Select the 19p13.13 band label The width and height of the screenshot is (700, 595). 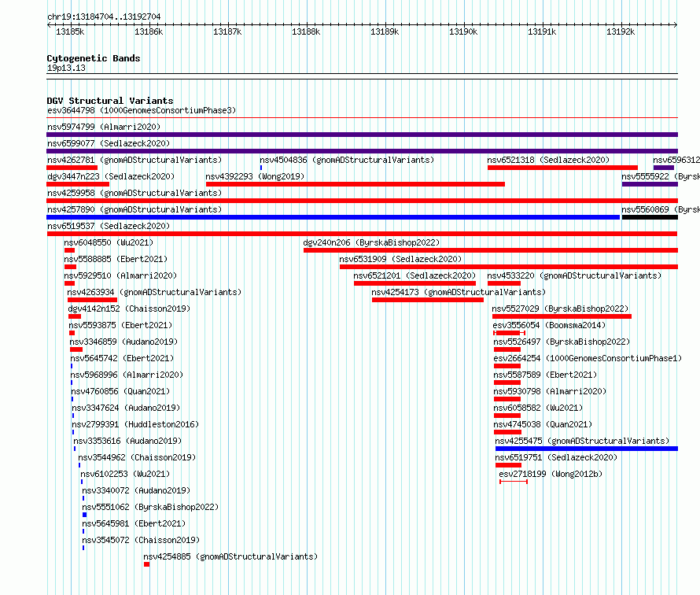(66, 68)
